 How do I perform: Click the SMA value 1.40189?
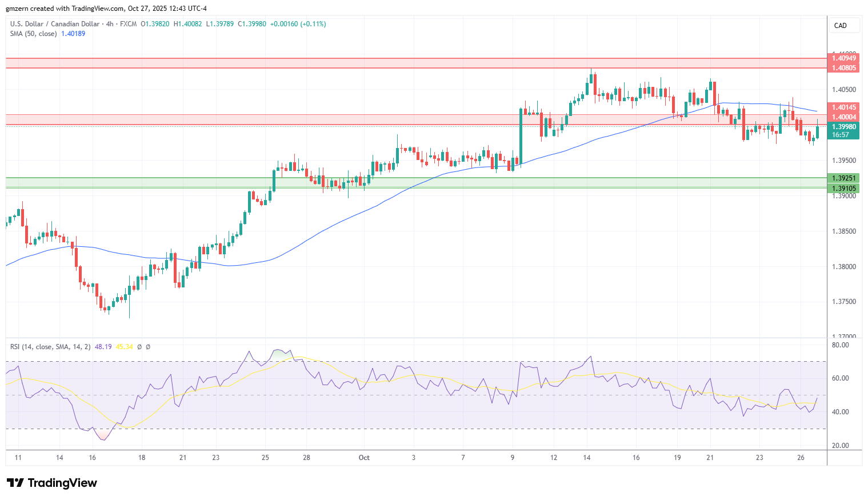click(x=73, y=33)
